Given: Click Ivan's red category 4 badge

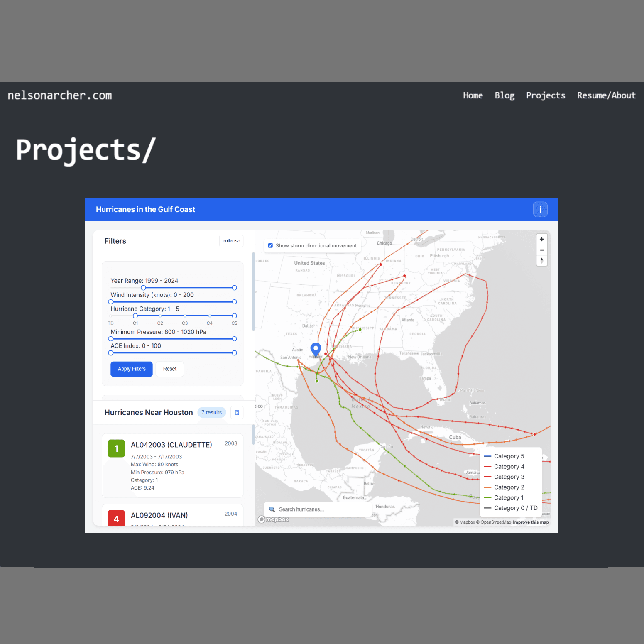Looking at the screenshot, I should tap(116, 518).
